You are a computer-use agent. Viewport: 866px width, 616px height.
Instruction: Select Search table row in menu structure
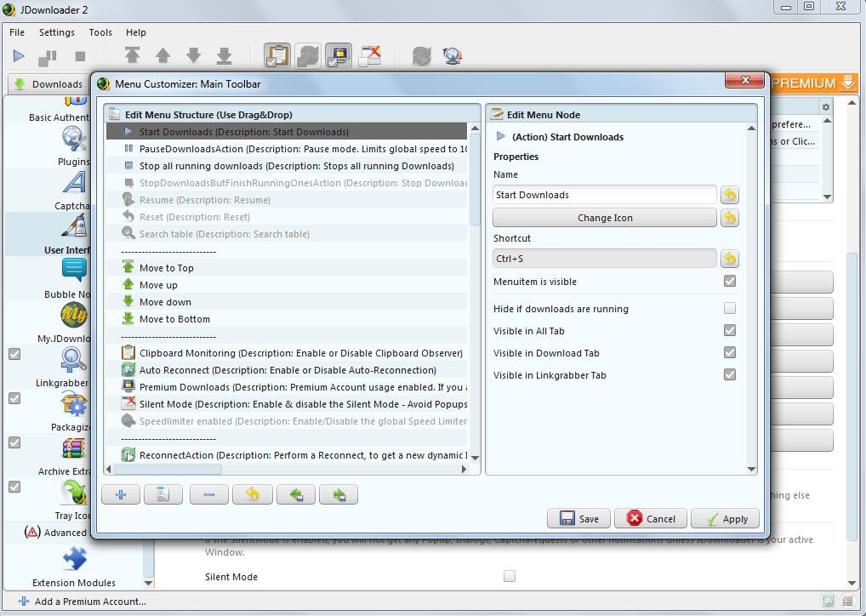(x=287, y=234)
